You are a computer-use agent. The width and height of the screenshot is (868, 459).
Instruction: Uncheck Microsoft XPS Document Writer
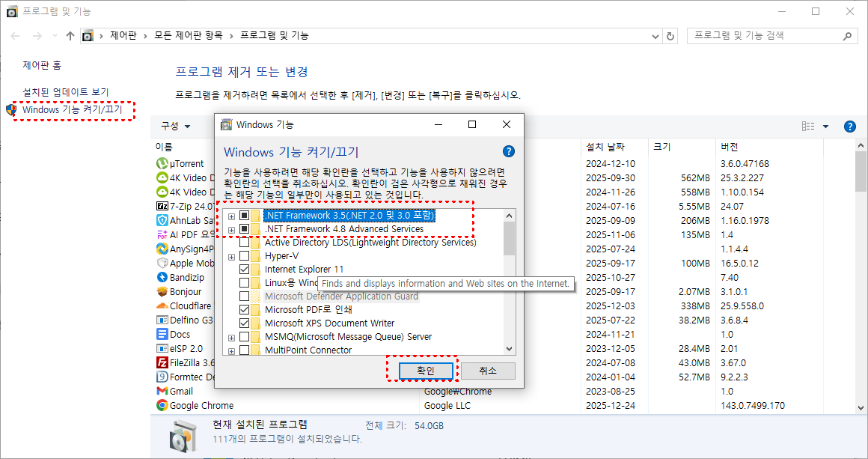click(244, 323)
